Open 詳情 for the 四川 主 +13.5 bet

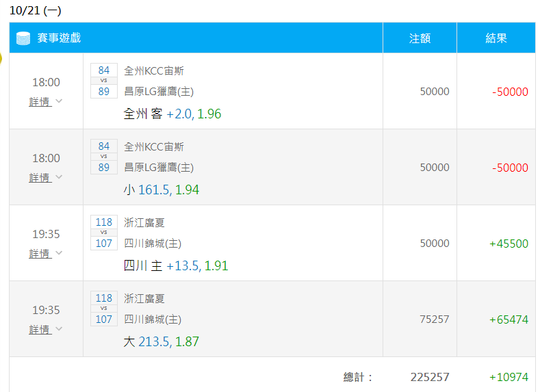(40, 254)
